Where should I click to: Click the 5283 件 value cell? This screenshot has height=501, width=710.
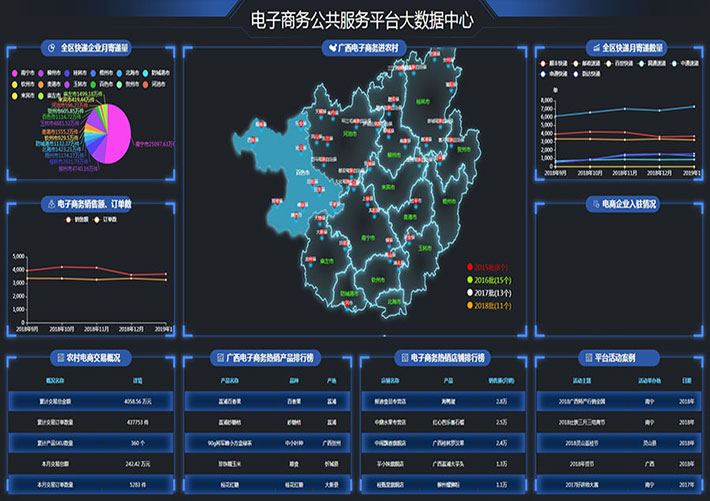[138, 485]
